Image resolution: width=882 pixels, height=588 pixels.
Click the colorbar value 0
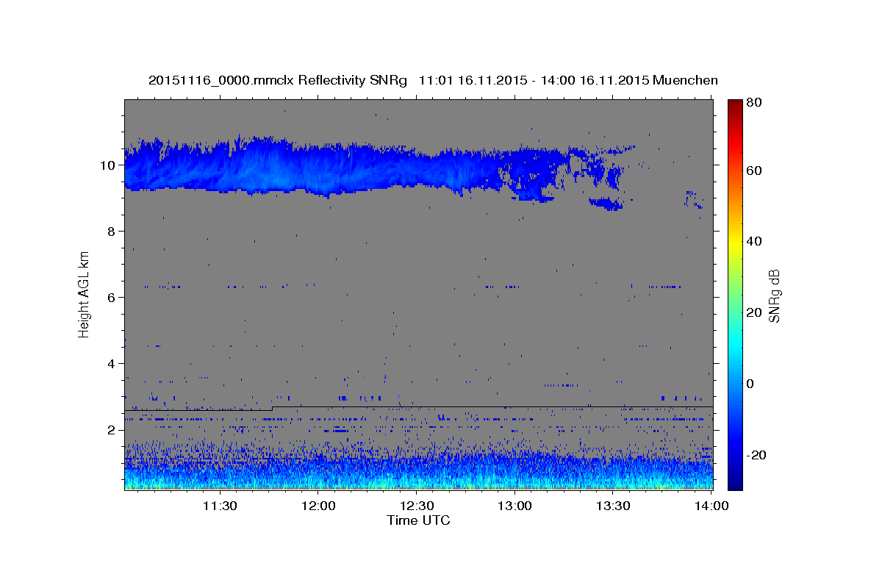click(750, 383)
